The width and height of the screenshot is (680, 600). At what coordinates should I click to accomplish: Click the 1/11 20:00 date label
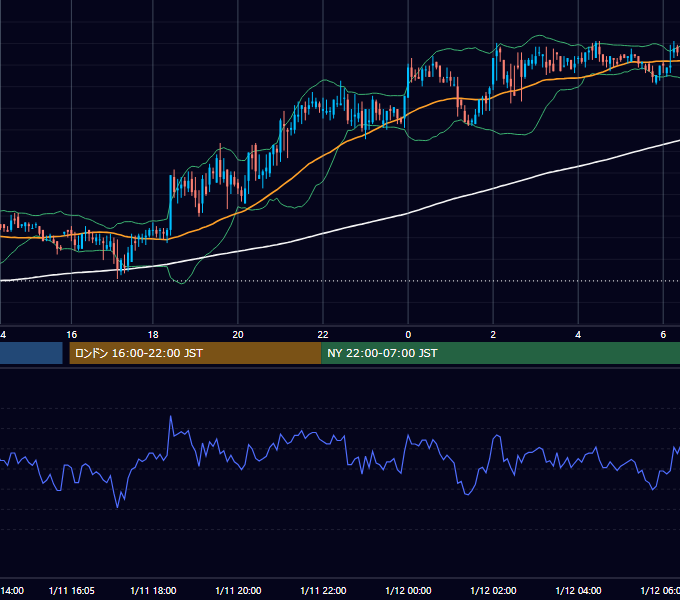238,591
